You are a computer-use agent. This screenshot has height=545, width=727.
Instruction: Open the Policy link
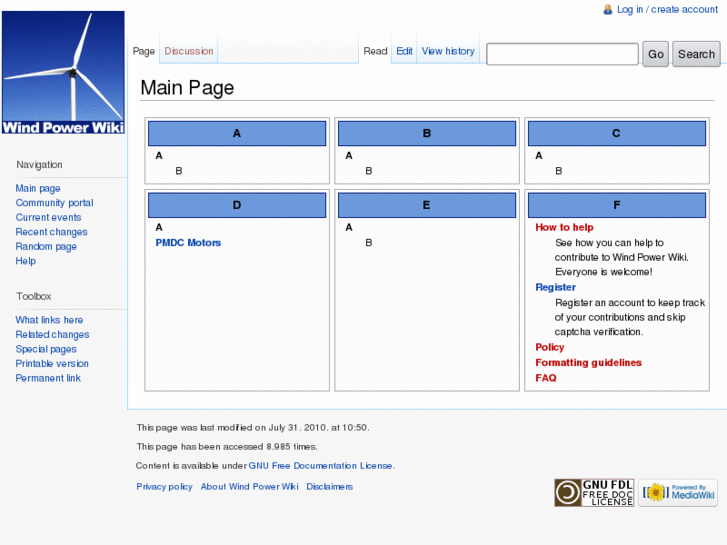549,347
